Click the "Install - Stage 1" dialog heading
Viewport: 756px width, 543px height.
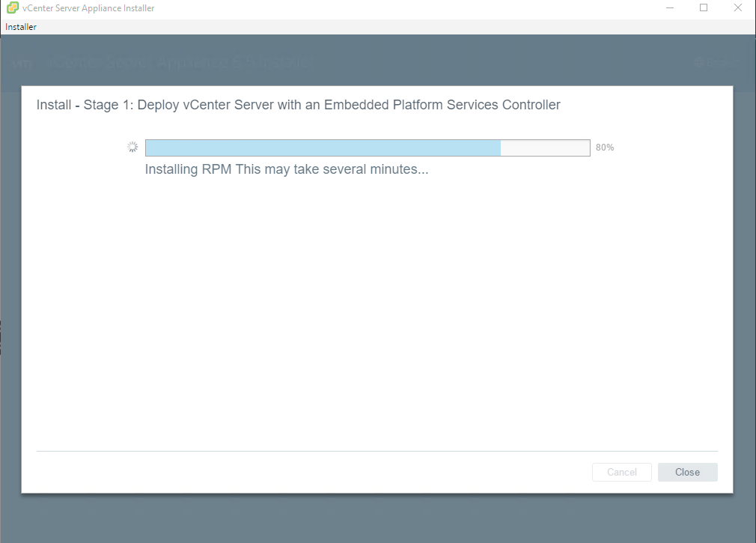pos(299,105)
